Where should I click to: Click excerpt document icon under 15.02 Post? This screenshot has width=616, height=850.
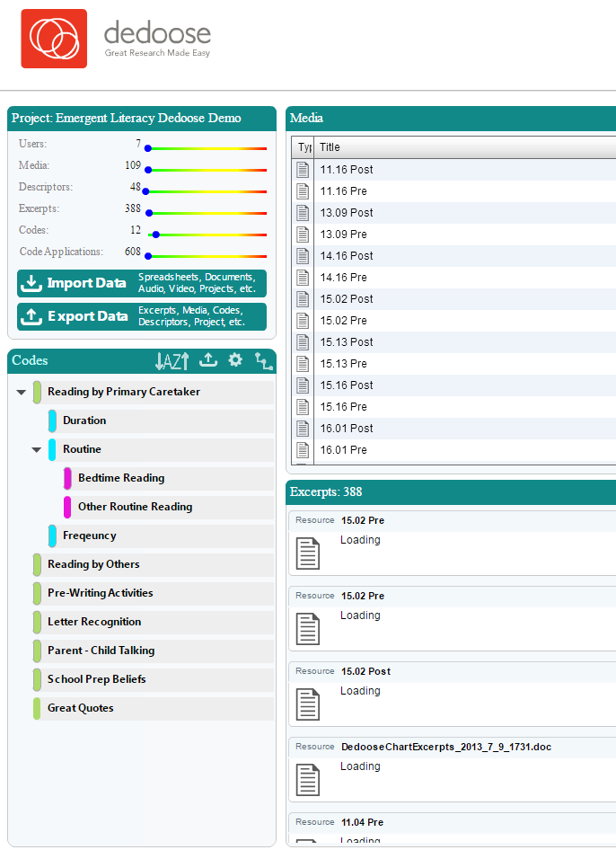point(308,704)
